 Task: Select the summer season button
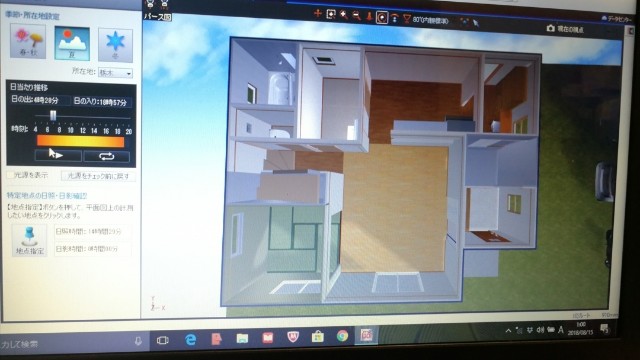[72, 43]
